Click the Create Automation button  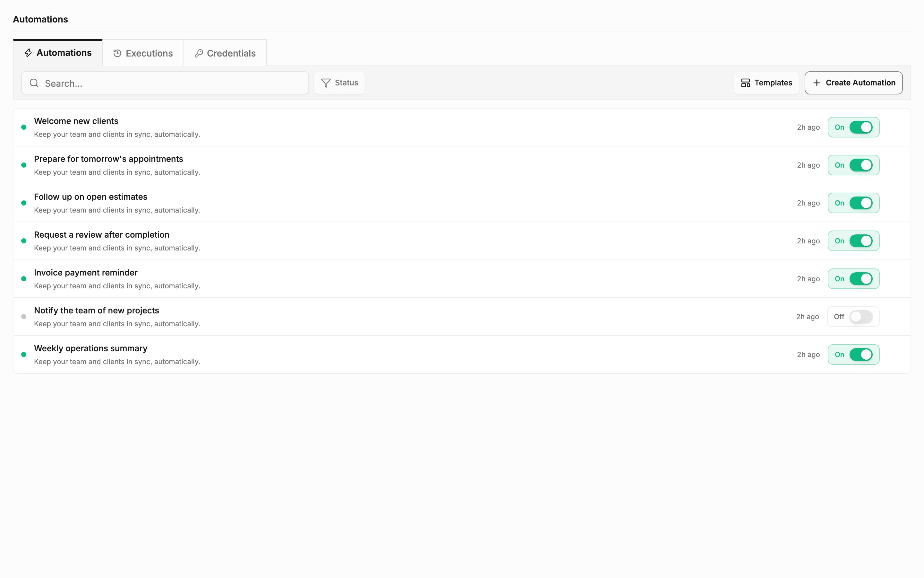(x=854, y=83)
